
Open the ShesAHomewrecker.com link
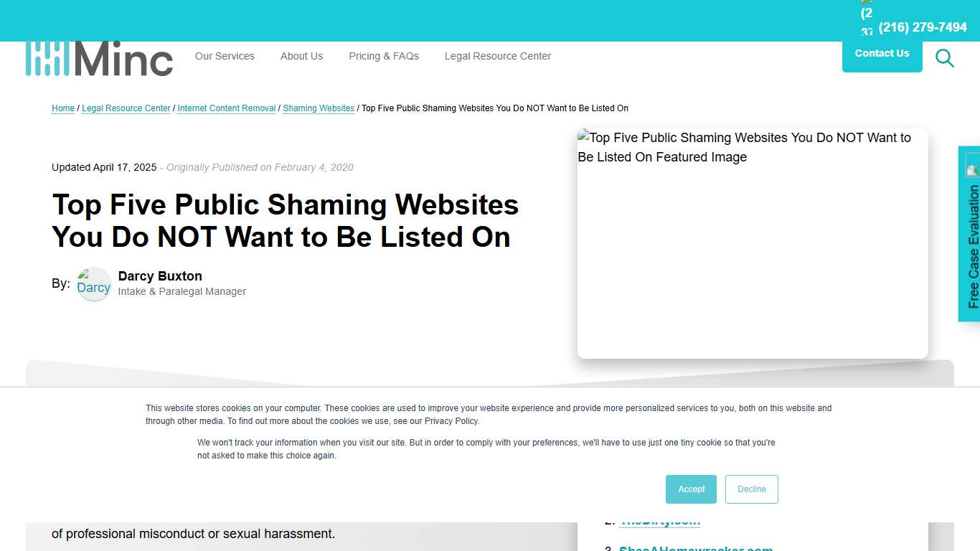[x=696, y=547]
